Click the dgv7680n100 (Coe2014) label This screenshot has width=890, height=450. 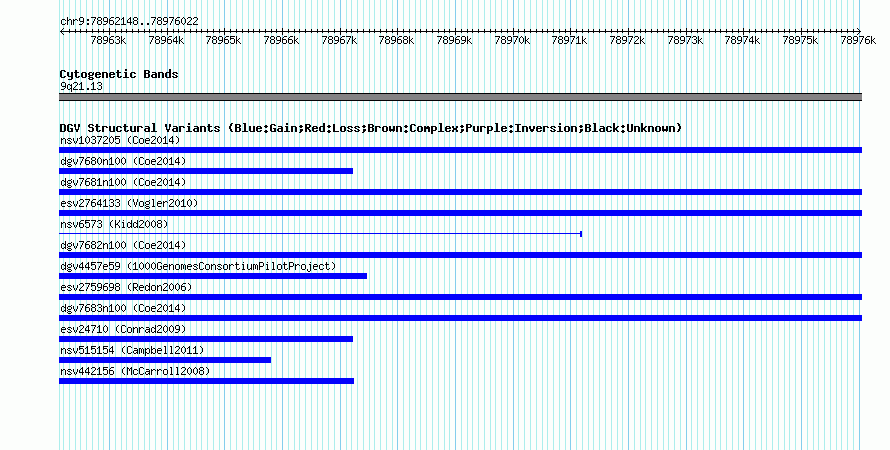[x=123, y=161]
